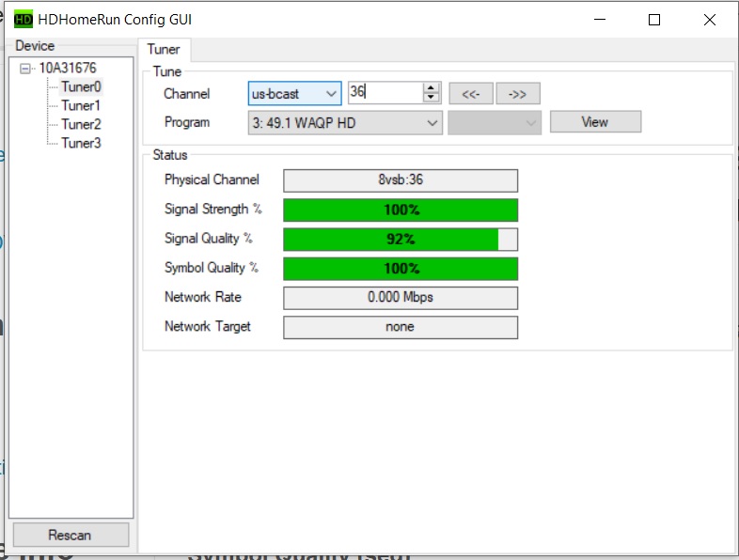Select Tuner0 in the device tree
The width and height of the screenshot is (739, 560).
pos(81,87)
